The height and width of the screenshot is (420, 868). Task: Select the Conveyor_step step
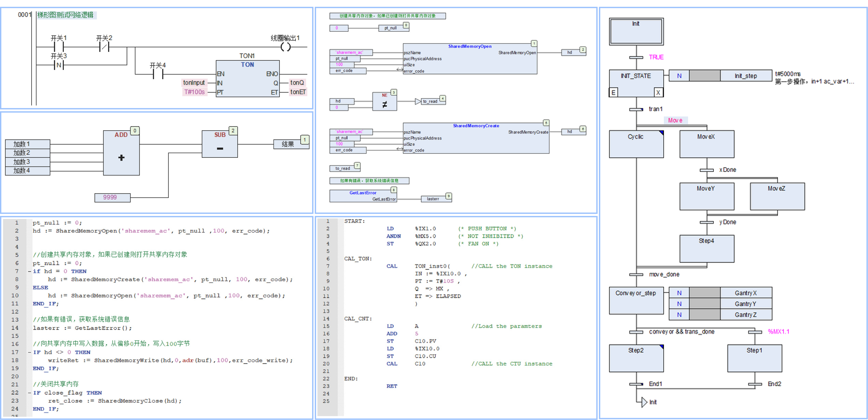point(636,301)
